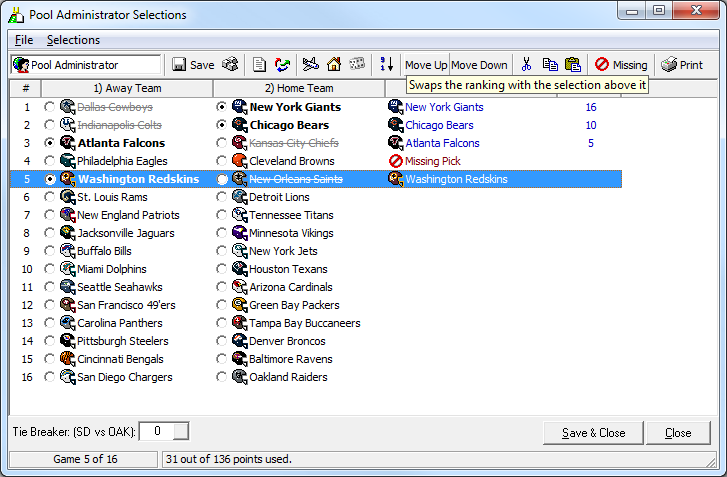The width and height of the screenshot is (727, 477).
Task: Click the '2) Home Team' column header
Action: tap(299, 88)
